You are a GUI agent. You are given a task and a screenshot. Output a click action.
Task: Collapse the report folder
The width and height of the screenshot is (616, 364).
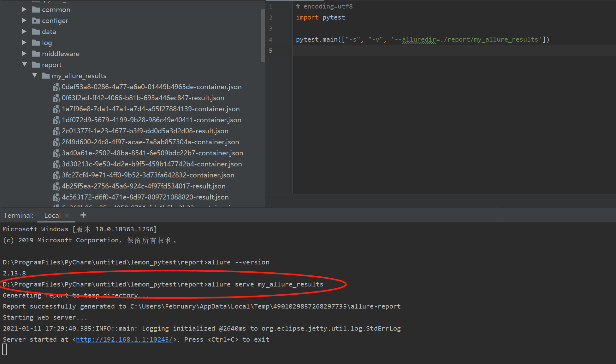pyautogui.click(x=24, y=65)
